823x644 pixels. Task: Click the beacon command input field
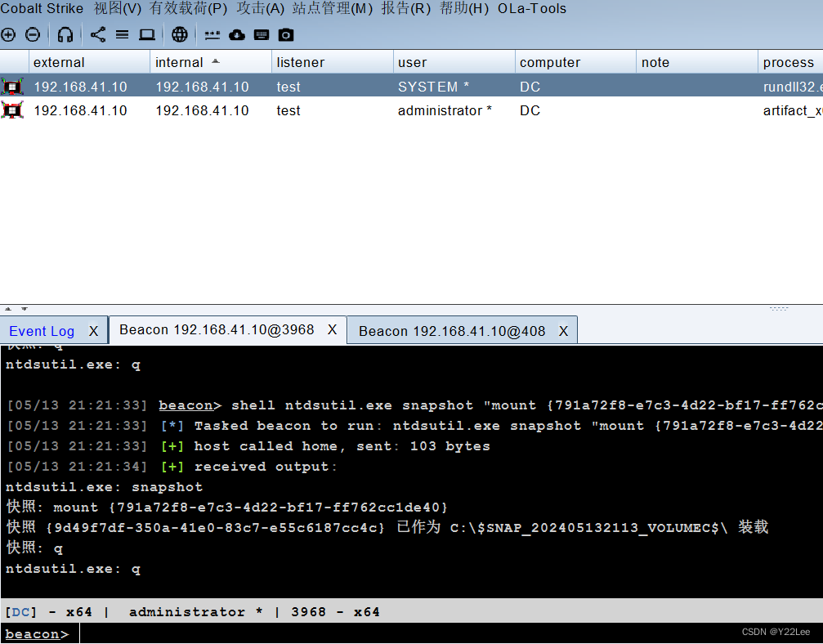(451, 633)
